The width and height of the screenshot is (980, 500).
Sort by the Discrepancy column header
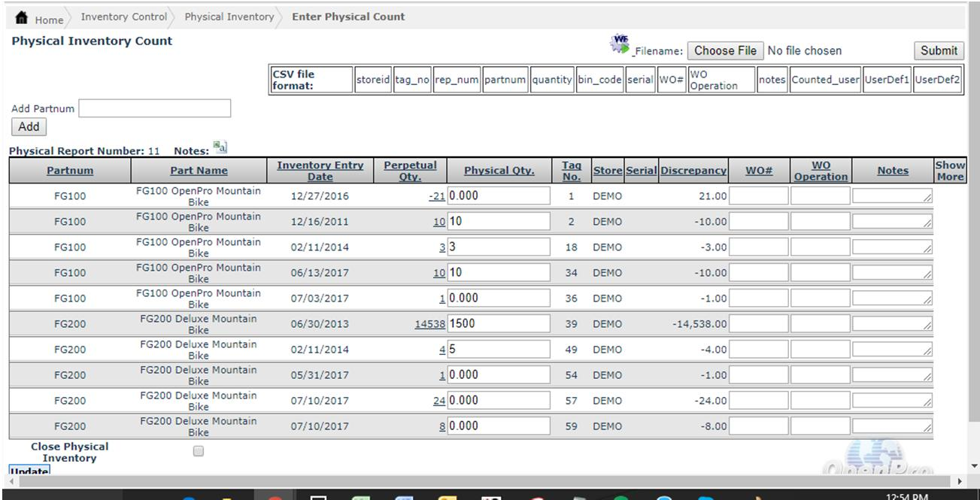pos(693,171)
